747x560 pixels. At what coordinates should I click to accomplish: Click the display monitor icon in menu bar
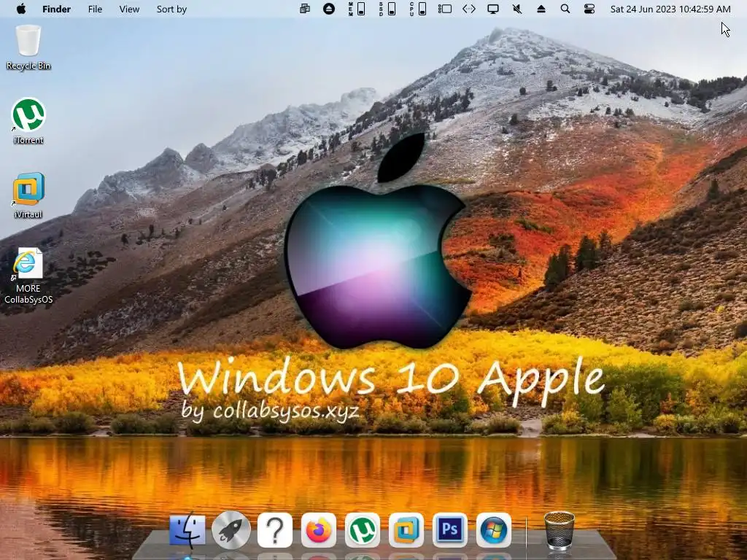coord(493,9)
